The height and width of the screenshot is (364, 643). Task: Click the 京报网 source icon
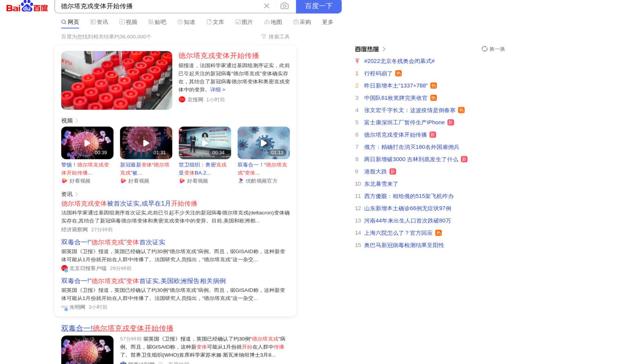coord(182,100)
